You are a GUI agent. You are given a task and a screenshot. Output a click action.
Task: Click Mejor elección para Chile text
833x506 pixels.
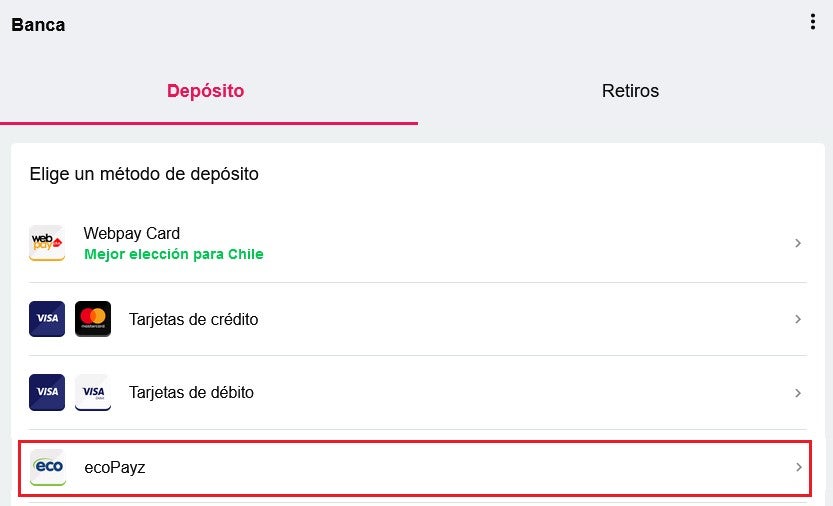pyautogui.click(x=174, y=254)
